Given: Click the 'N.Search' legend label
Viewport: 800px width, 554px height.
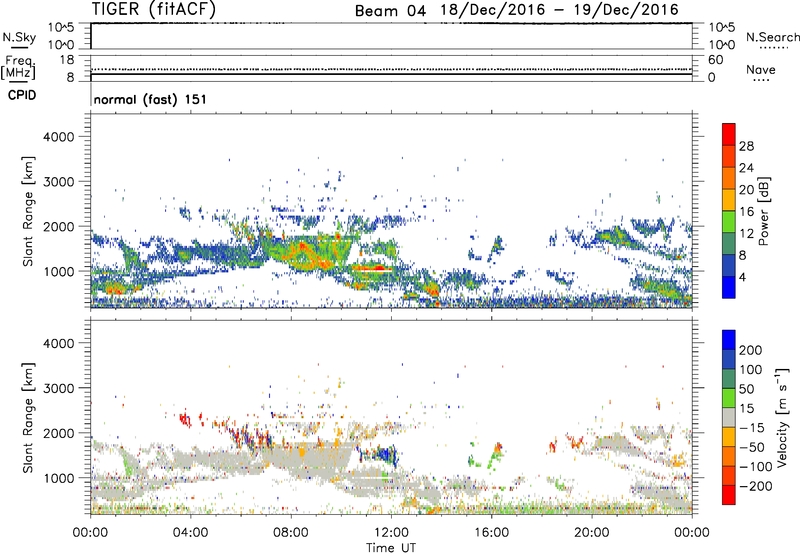Looking at the screenshot, I should pos(773,37).
